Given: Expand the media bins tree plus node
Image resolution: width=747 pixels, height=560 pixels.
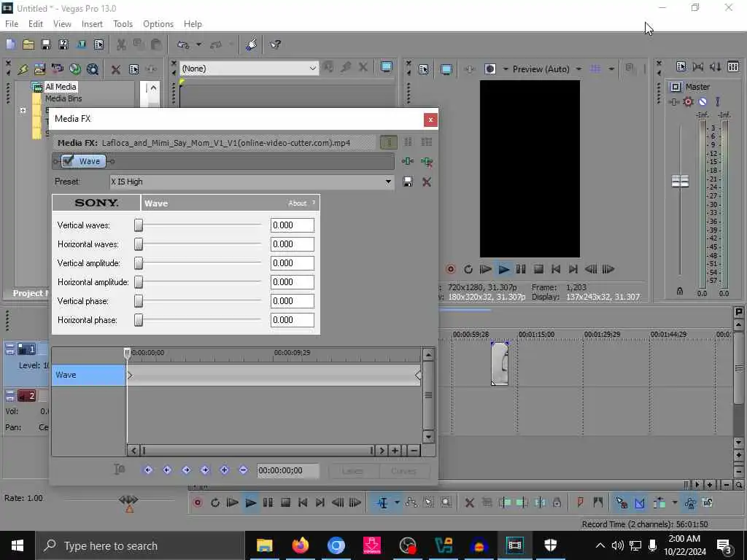Looking at the screenshot, I should [x=23, y=111].
